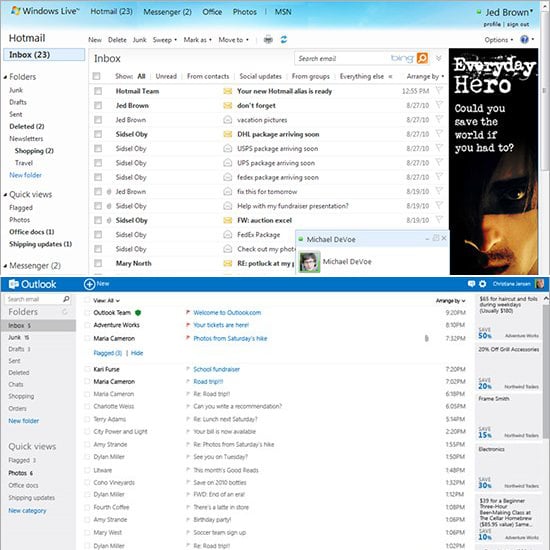The image size is (550, 550).
Task: Check the 'don't forget' email checkbox
Action: point(98,106)
